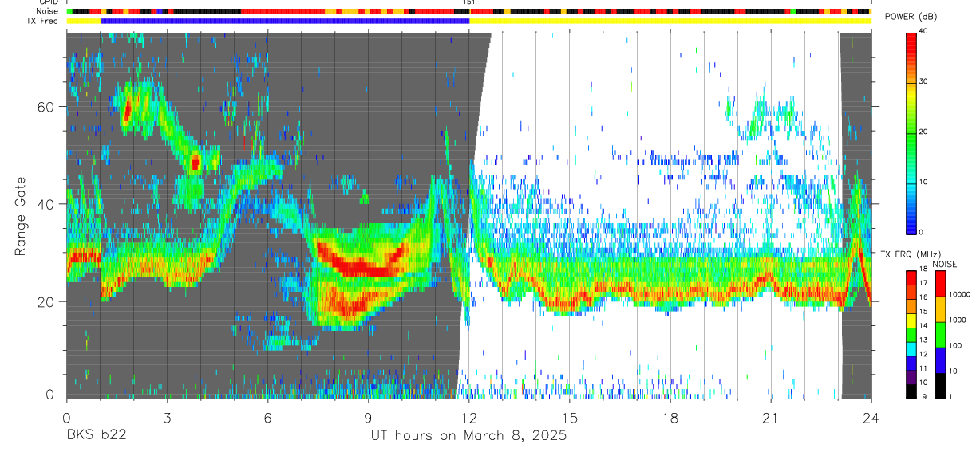Select the green noise legend swatch
980x452 pixels.
[x=940, y=335]
